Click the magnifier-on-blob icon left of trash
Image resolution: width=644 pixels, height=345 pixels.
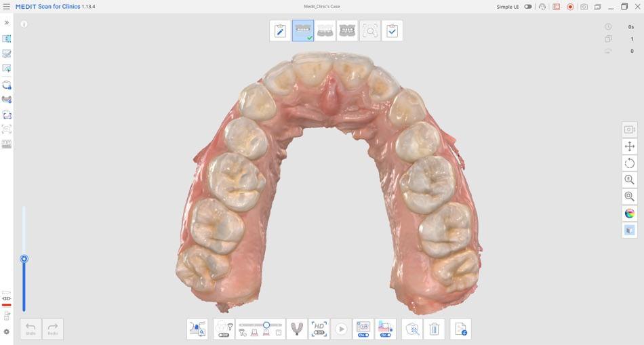click(x=412, y=329)
